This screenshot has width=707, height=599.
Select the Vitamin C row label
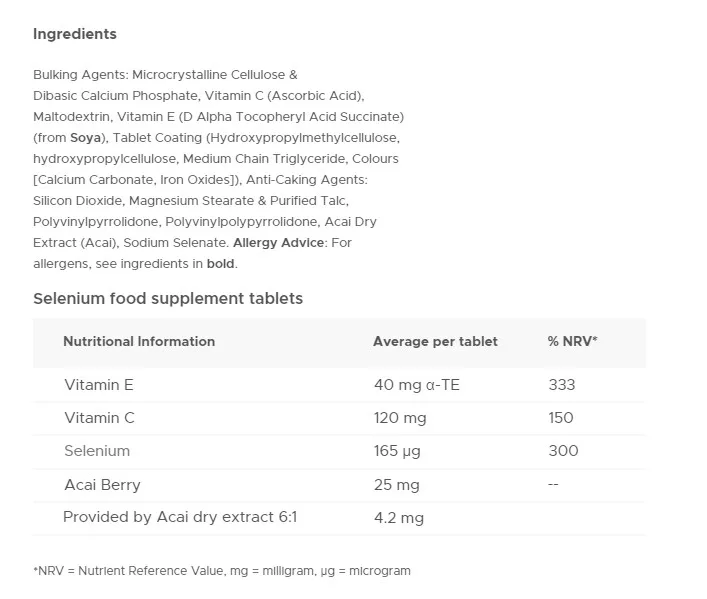[x=99, y=418]
